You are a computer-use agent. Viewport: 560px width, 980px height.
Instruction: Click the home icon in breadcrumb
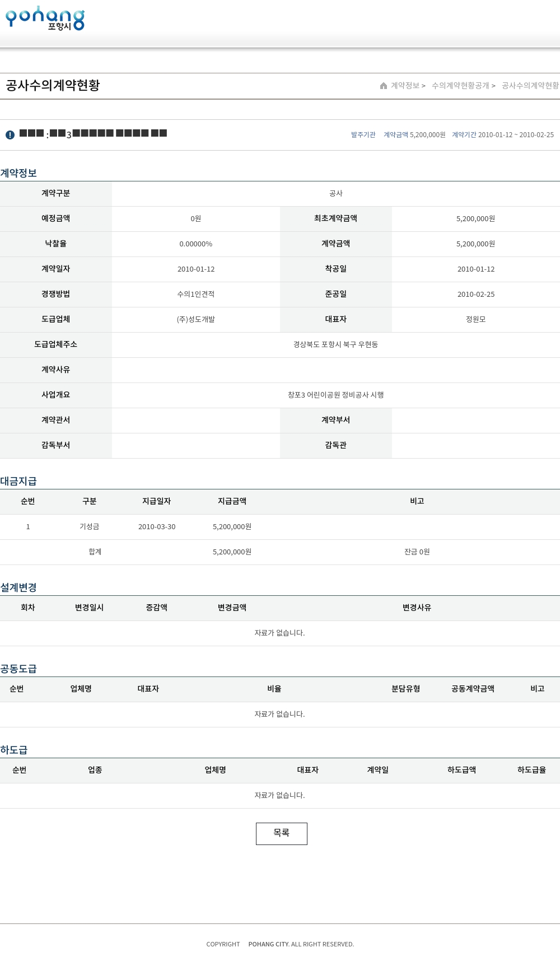coord(384,86)
